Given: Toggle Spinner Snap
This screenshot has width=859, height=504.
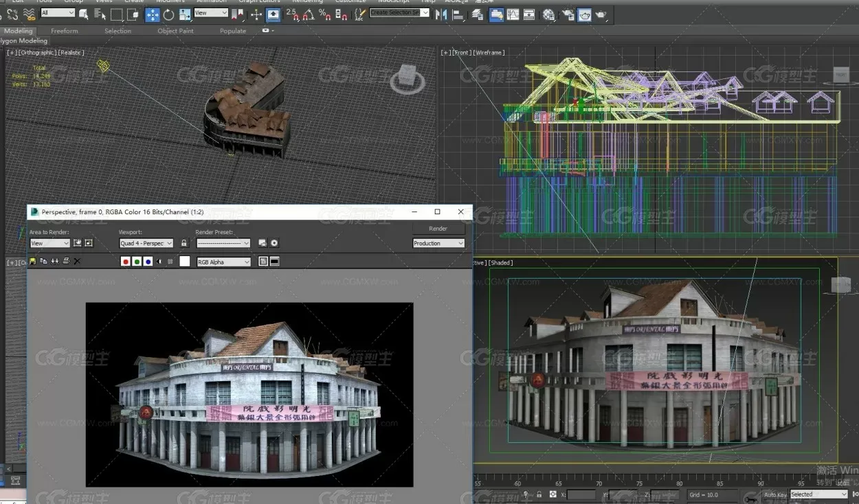Looking at the screenshot, I should tap(341, 14).
